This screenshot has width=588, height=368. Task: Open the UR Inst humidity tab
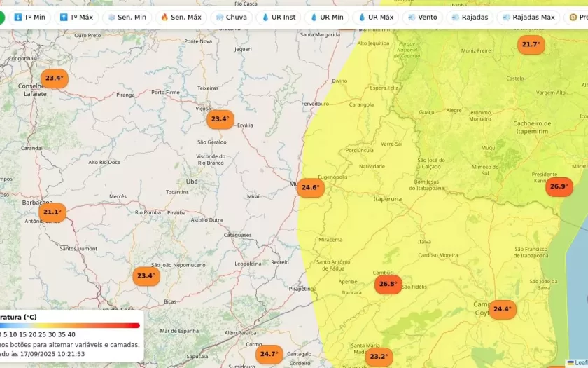[x=279, y=17]
